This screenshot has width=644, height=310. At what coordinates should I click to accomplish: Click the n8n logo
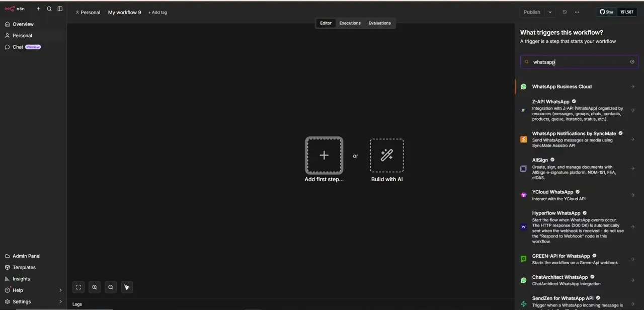15,9
